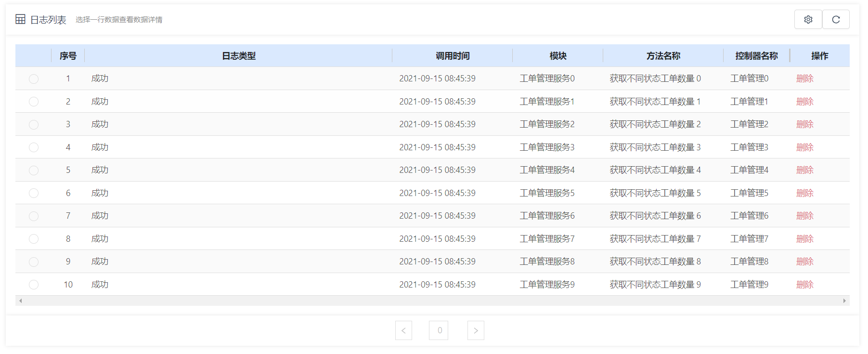Select radio button for row 1

coord(34,79)
